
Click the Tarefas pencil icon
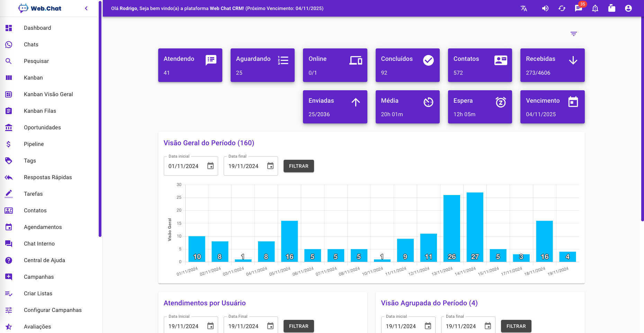(x=9, y=194)
